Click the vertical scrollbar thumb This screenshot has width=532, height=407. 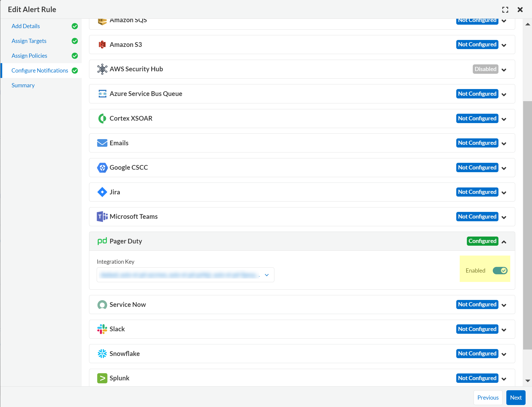point(528,225)
